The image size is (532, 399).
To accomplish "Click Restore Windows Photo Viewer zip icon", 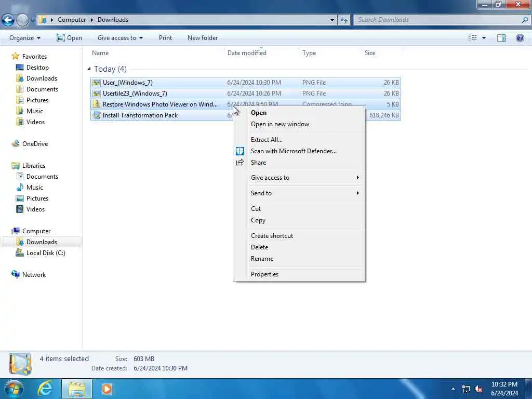I will point(97,104).
